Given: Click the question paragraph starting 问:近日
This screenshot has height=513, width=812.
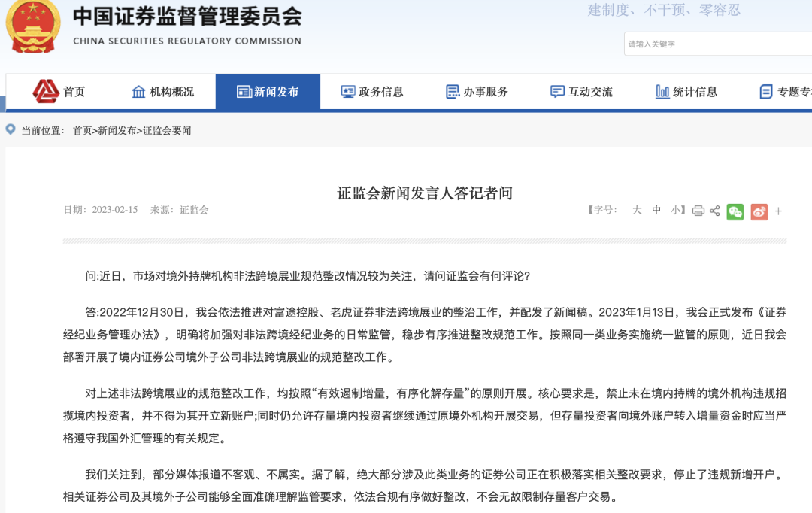Looking at the screenshot, I should pyautogui.click(x=308, y=276).
